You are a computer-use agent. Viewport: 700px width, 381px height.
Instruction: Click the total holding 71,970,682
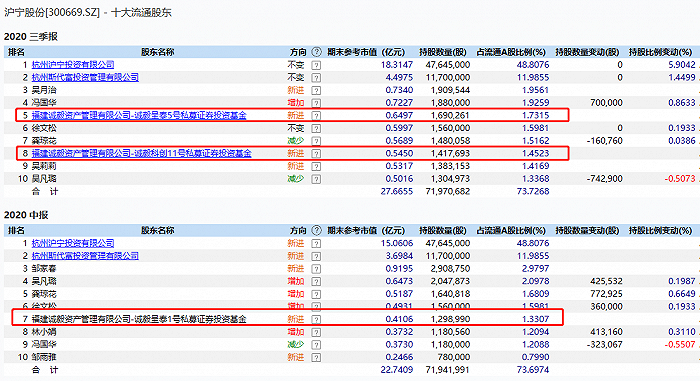(448, 191)
